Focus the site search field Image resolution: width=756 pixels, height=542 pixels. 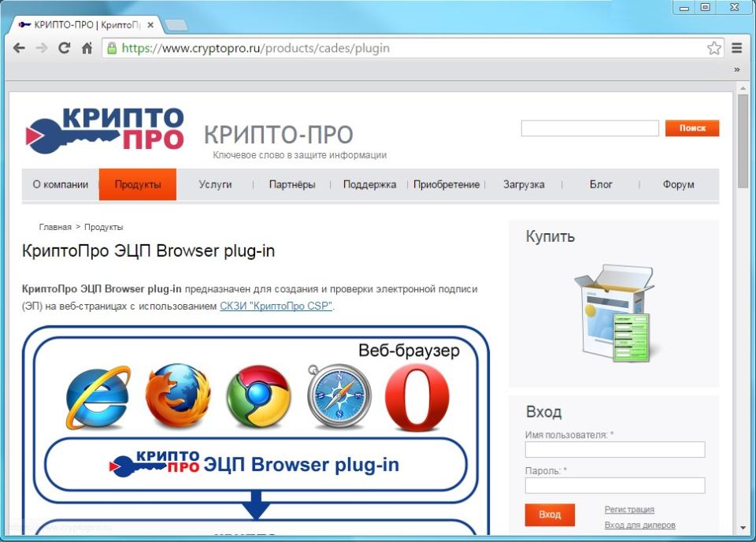pos(590,128)
